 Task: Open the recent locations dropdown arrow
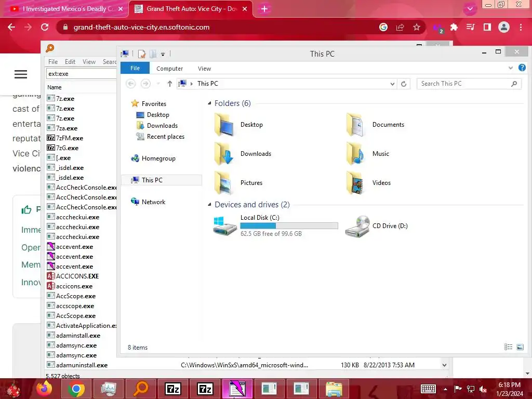[x=158, y=84]
